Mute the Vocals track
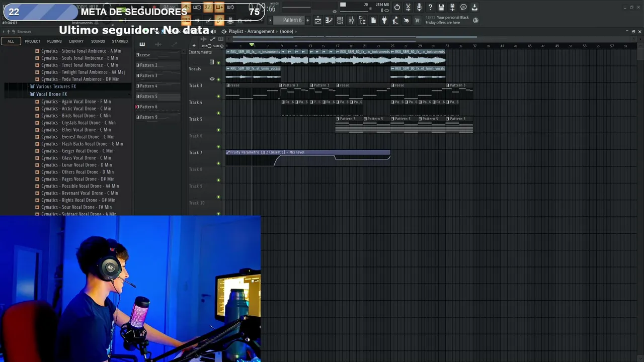Viewport: 644px width, 362px height. coord(218,79)
